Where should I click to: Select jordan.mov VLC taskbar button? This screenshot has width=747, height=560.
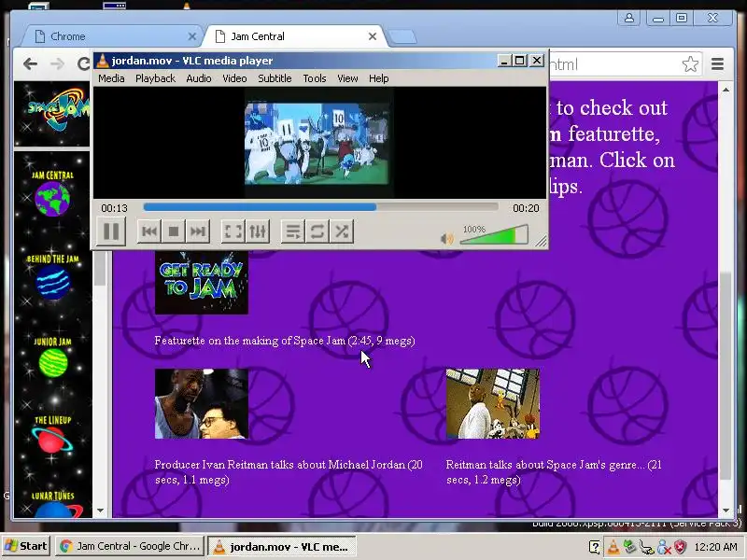(282, 547)
